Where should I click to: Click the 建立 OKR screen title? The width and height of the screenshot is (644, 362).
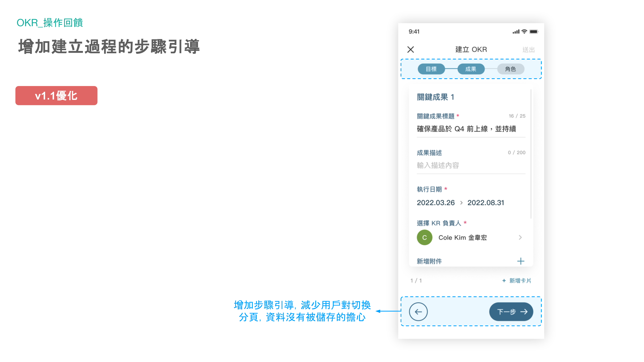tap(471, 49)
